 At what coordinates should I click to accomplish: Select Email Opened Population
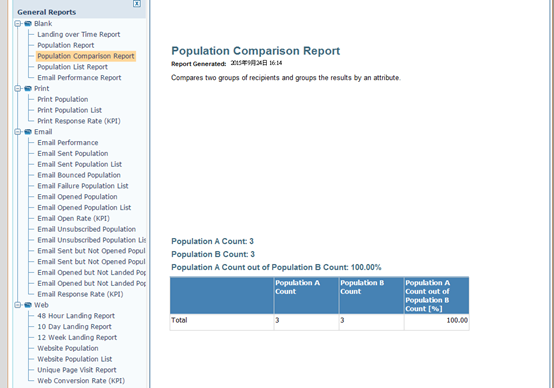77,197
